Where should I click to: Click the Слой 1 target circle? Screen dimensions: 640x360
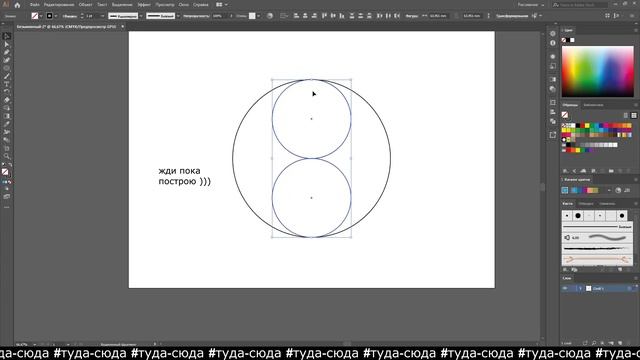629,288
